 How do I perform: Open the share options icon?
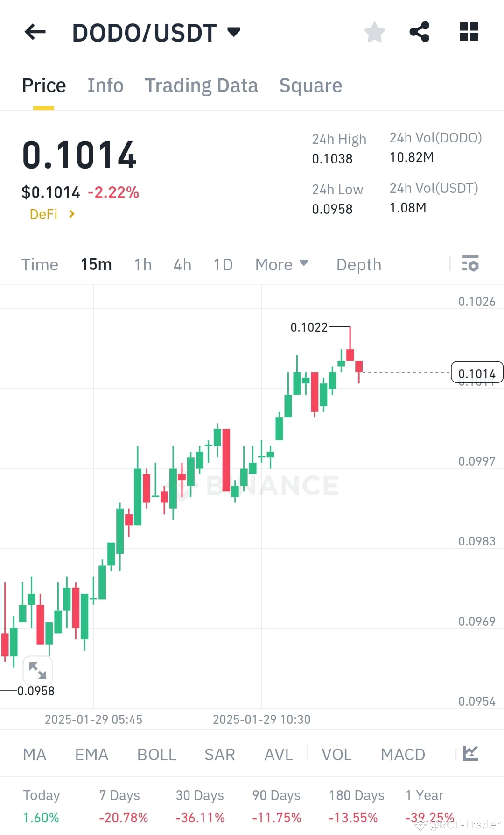tap(420, 31)
